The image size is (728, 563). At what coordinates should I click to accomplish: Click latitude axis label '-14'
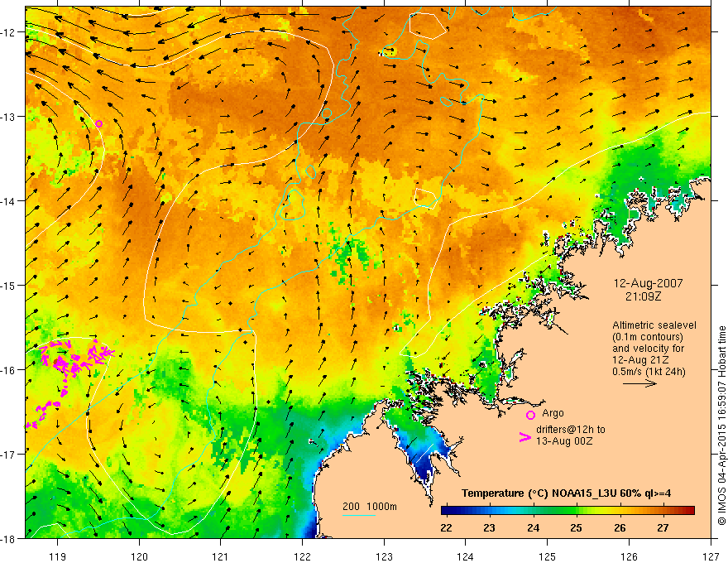point(8,201)
